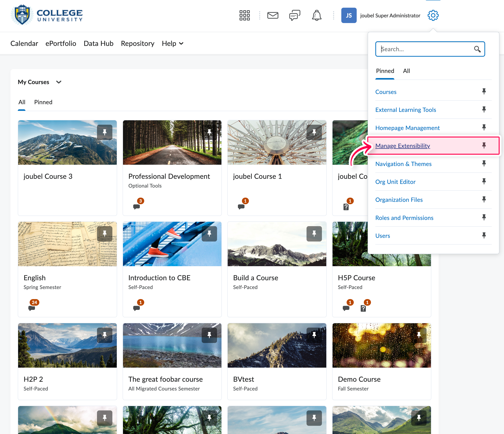
Task: Switch to All tab in Admin Tools
Action: 406,71
